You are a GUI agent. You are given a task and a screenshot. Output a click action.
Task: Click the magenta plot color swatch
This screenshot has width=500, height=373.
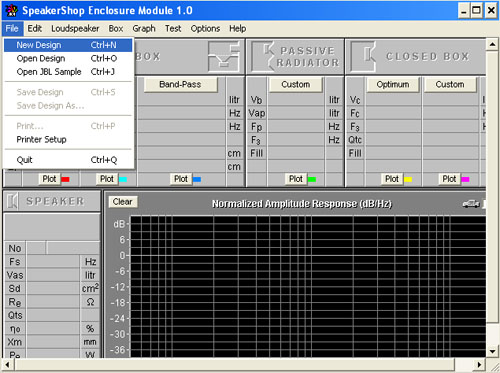pyautogui.click(x=465, y=179)
